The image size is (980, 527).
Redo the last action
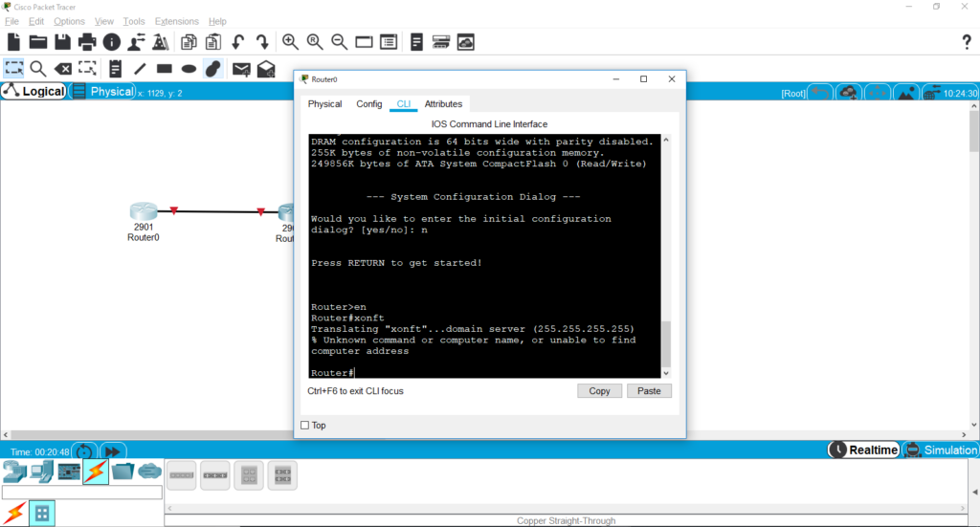(x=262, y=42)
